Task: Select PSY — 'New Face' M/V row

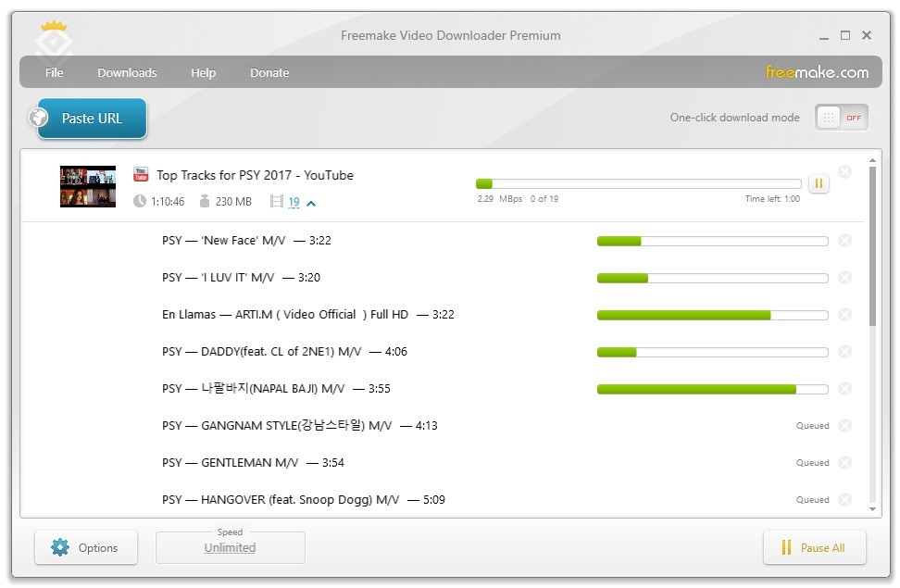Action: click(x=442, y=241)
